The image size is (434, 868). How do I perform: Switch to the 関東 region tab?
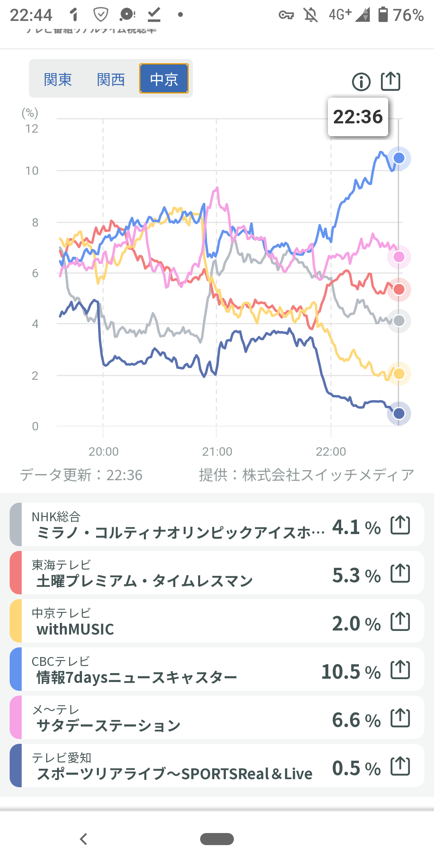coord(58,79)
